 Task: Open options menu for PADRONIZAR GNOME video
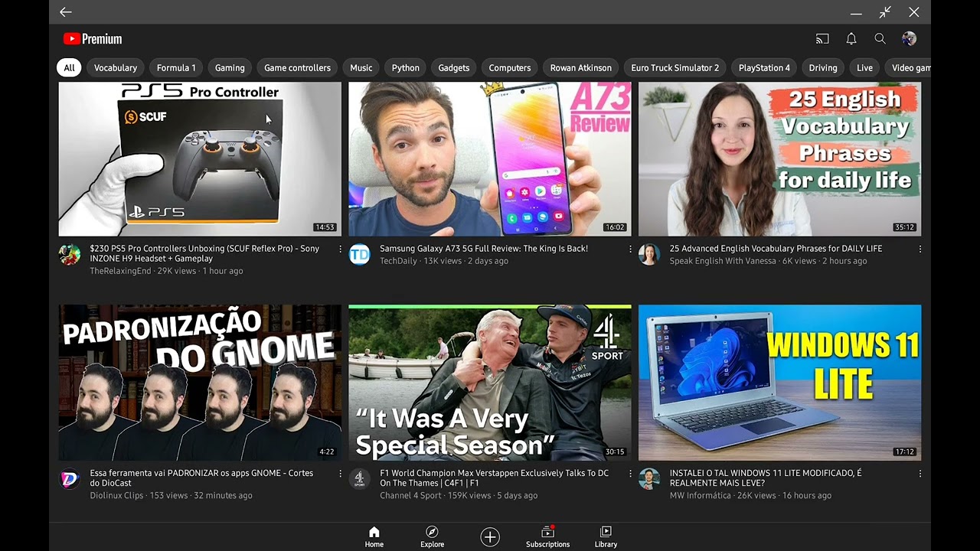pos(341,474)
